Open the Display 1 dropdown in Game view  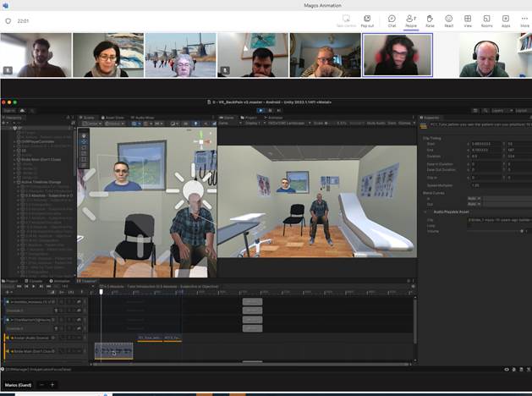[x=254, y=124]
